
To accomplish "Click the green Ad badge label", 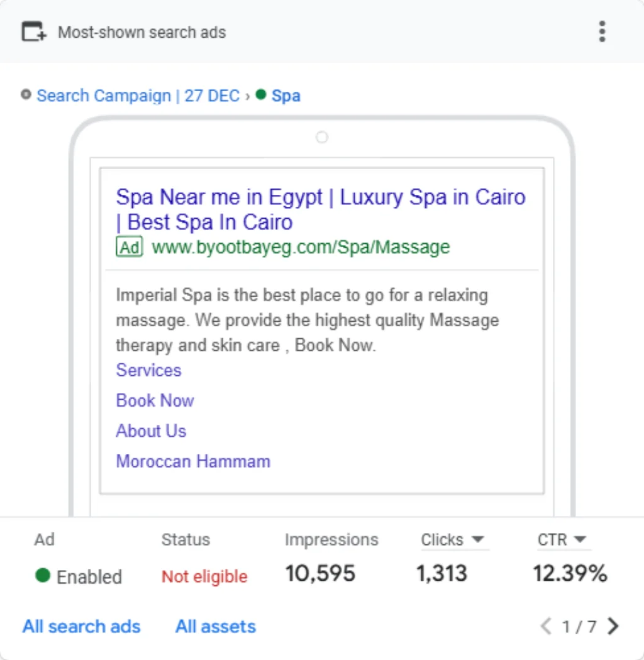I will 130,247.
